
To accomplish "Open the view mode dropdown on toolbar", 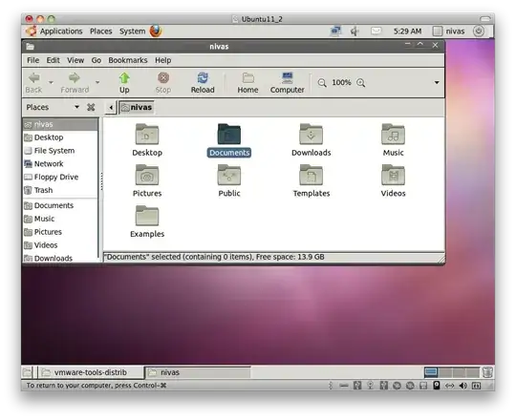I will tap(437, 82).
